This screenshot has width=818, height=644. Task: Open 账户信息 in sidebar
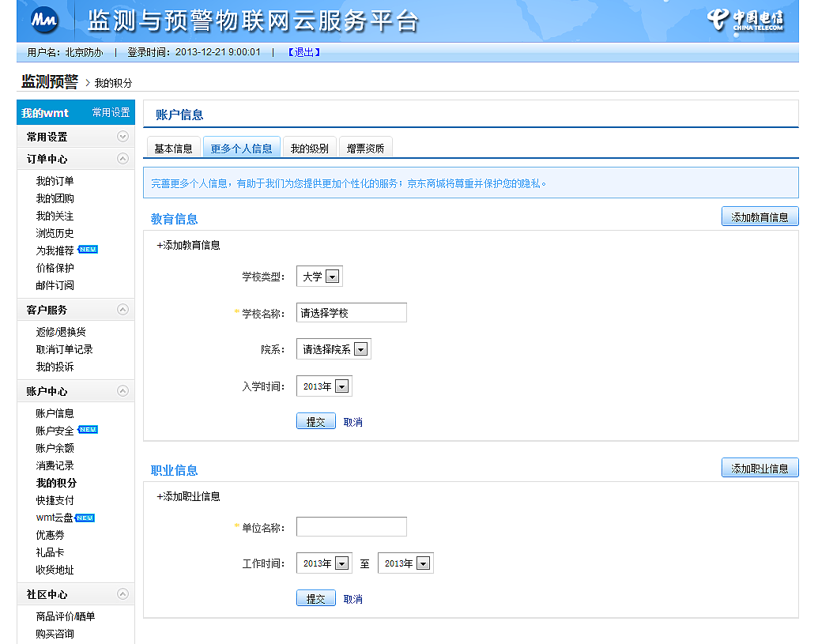[x=55, y=413]
